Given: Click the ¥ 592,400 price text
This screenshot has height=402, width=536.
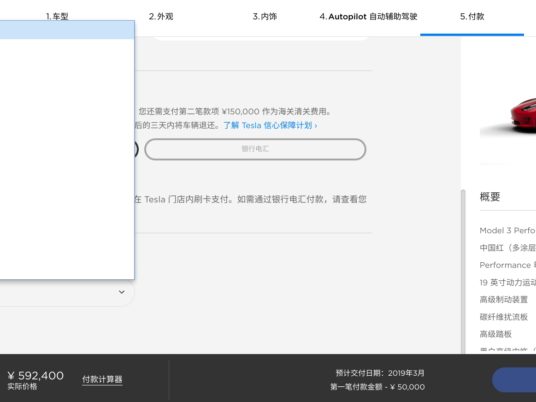Looking at the screenshot, I should click(x=36, y=376).
